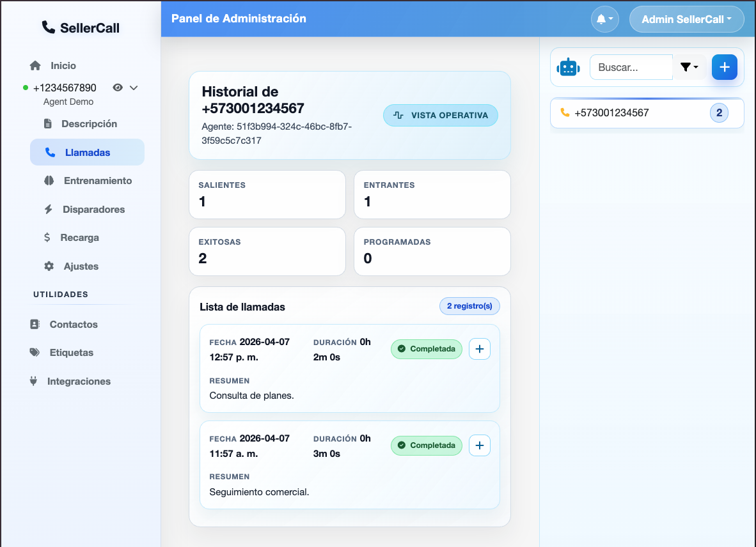
Task: Click the Inicio home icon
Action: click(36, 65)
